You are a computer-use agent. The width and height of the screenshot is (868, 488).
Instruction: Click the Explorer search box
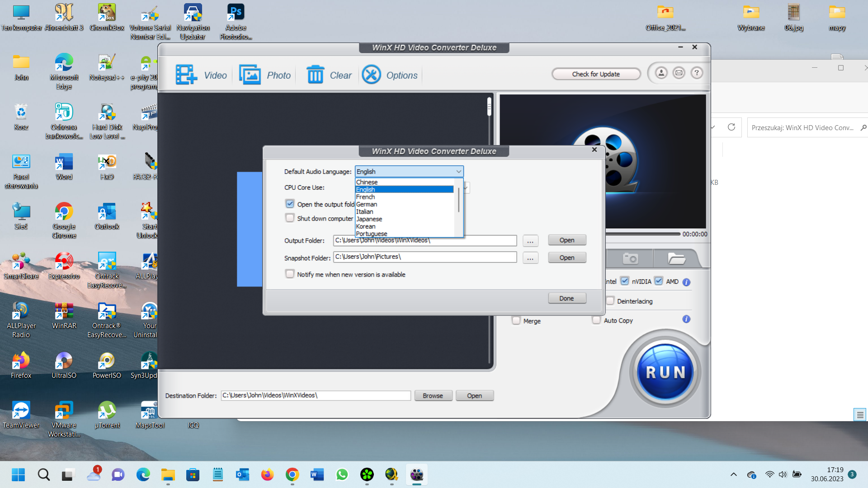[x=807, y=128]
